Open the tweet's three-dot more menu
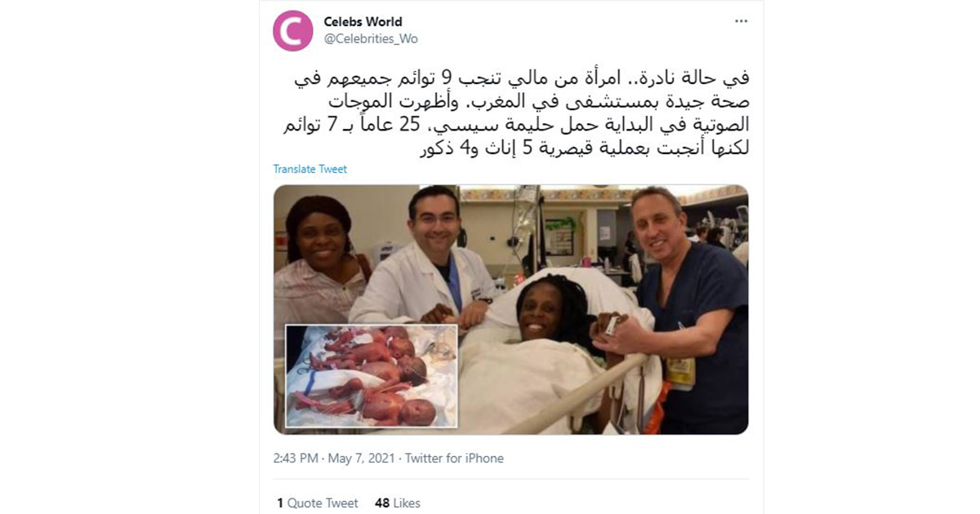Image resolution: width=980 pixels, height=514 pixels. [x=741, y=21]
